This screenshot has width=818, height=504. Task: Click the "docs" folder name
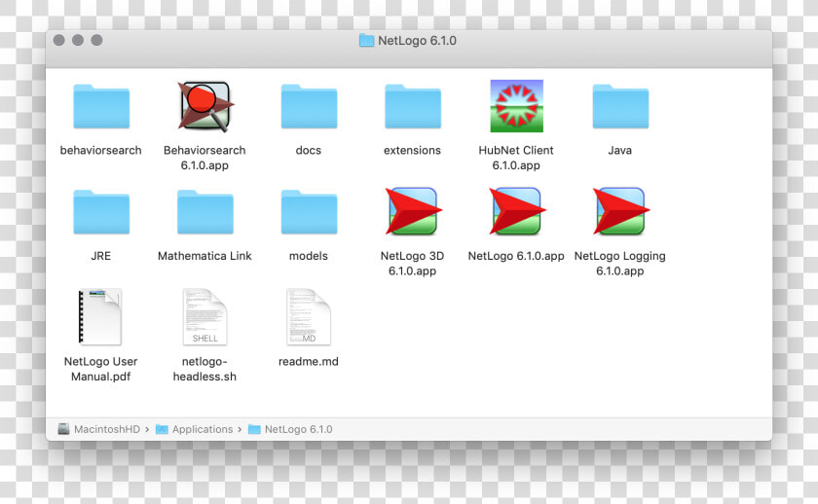coord(309,150)
